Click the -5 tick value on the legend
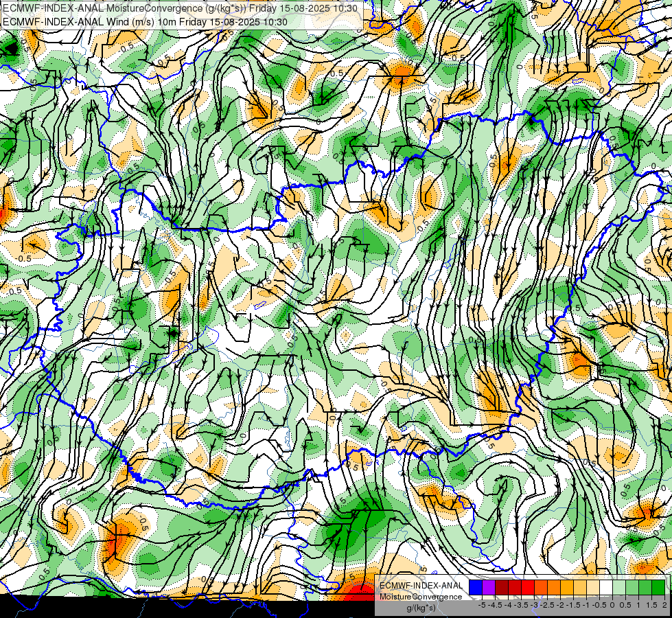 coord(482,605)
